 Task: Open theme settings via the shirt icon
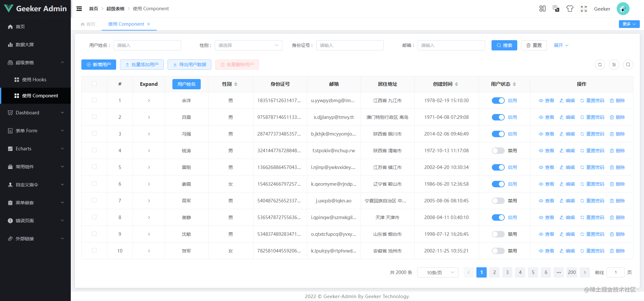pyautogui.click(x=570, y=9)
